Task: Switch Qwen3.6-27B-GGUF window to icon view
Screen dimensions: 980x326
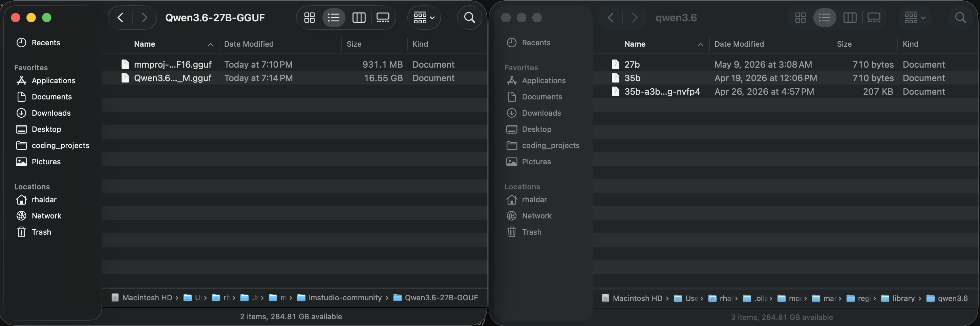Action: click(x=309, y=18)
